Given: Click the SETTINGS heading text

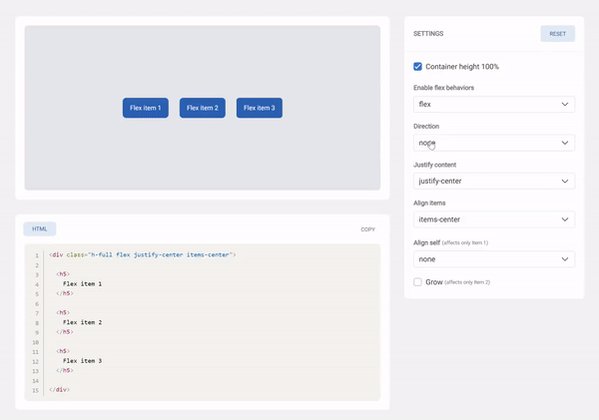Looking at the screenshot, I should (428, 34).
